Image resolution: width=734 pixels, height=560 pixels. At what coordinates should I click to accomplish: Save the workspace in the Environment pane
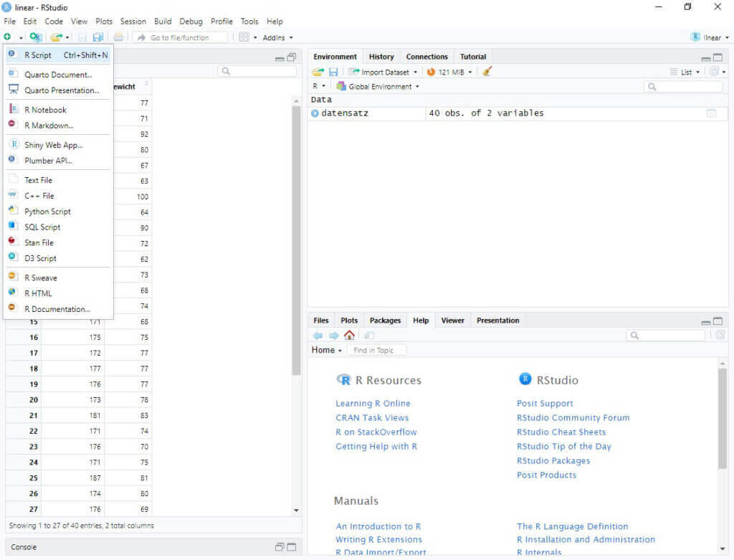coord(332,71)
